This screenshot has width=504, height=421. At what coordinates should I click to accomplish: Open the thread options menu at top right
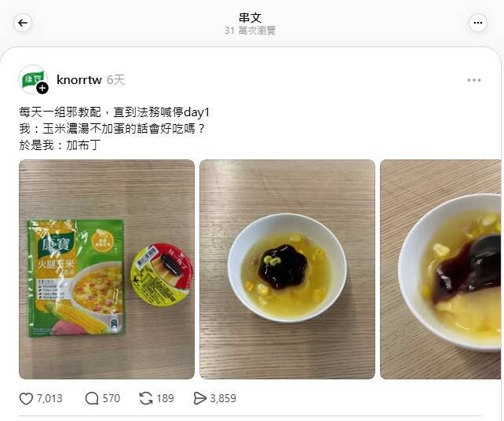(x=477, y=23)
